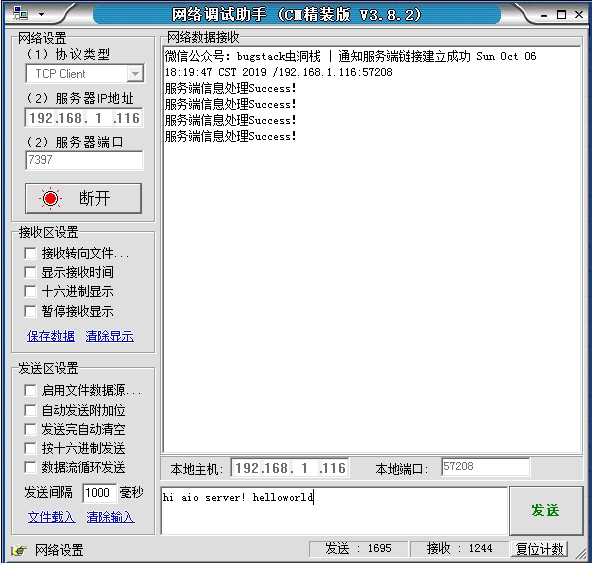Click the 本地端口 field showing 57208
Image resolution: width=592 pixels, height=563 pixels.
click(x=486, y=467)
